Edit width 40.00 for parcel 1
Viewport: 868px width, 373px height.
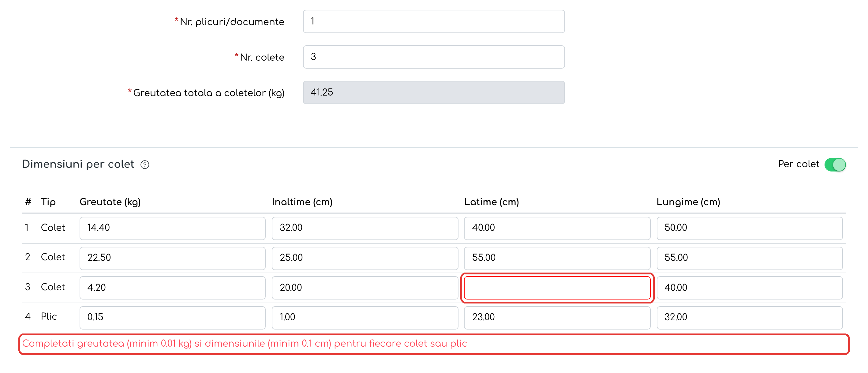[557, 228]
